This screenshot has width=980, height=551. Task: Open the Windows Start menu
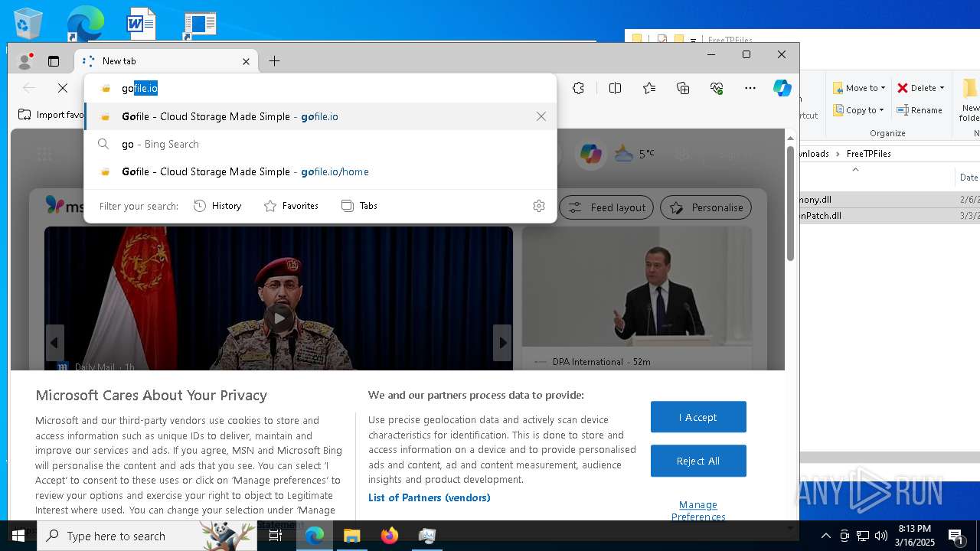pyautogui.click(x=18, y=536)
